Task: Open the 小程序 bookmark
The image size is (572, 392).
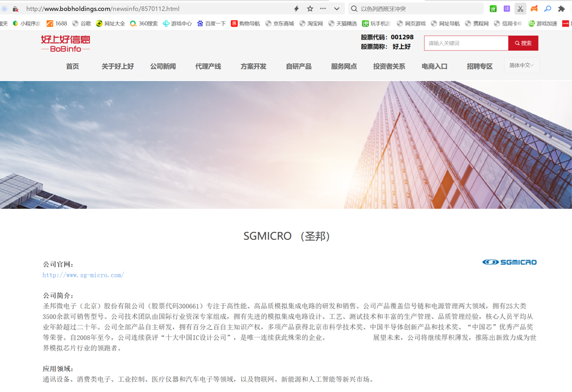Action: (27, 23)
